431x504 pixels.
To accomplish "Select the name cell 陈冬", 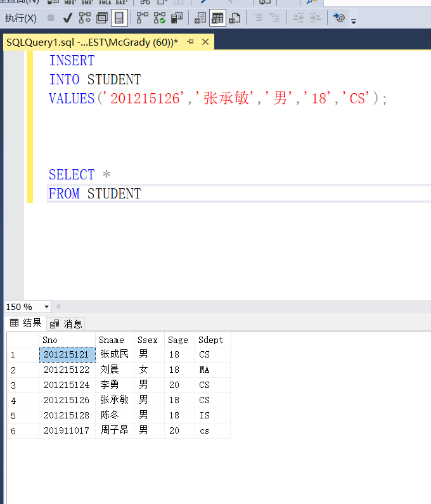I will pyautogui.click(x=115, y=415).
